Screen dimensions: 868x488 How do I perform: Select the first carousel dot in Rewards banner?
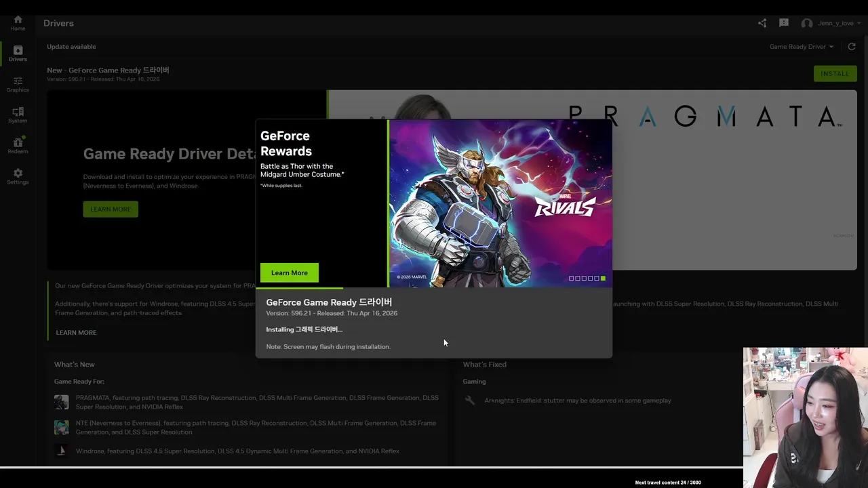(572, 279)
